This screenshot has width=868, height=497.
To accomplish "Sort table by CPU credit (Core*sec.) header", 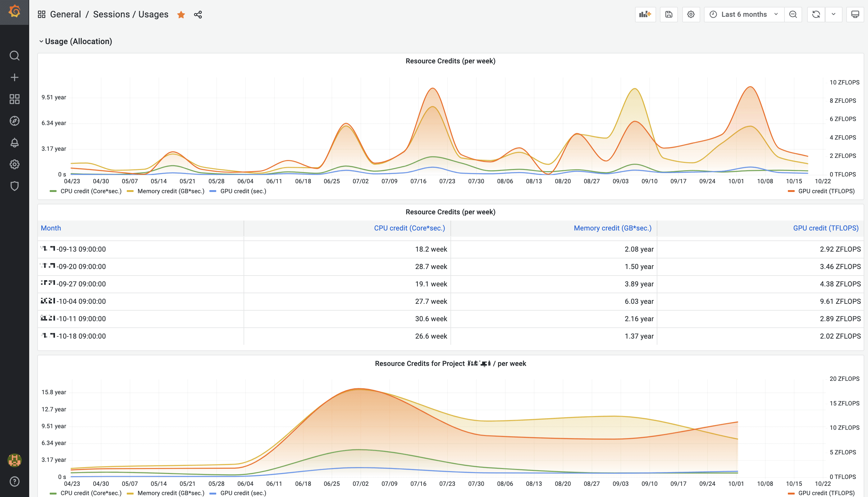I will point(409,228).
